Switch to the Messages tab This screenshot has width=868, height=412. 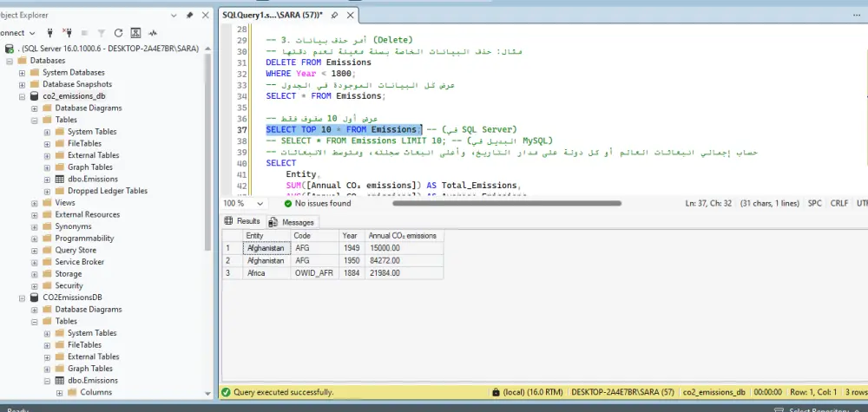coord(292,222)
